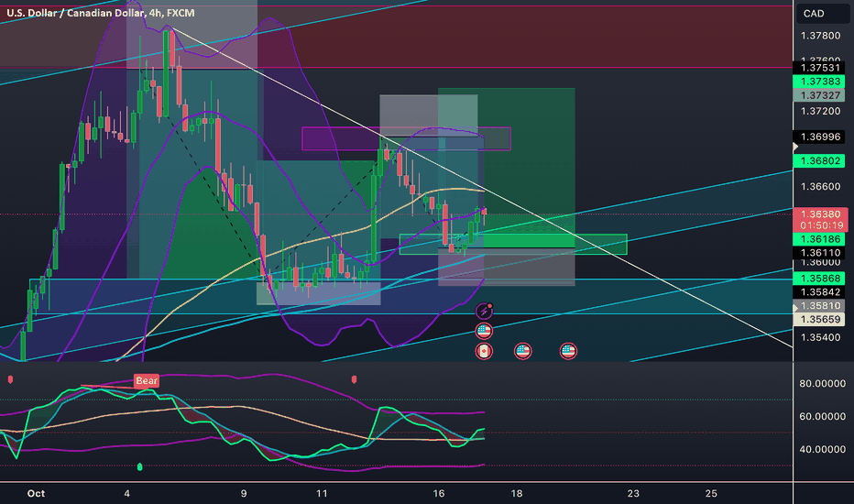Select the red marker above the indicator near Oct 1
Image resolution: width=854 pixels, height=504 pixels.
tap(10, 379)
